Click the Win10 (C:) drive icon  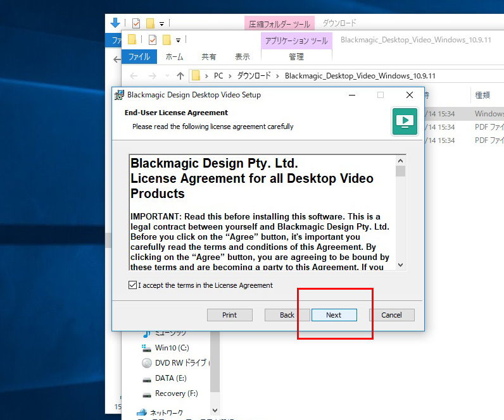(x=146, y=348)
